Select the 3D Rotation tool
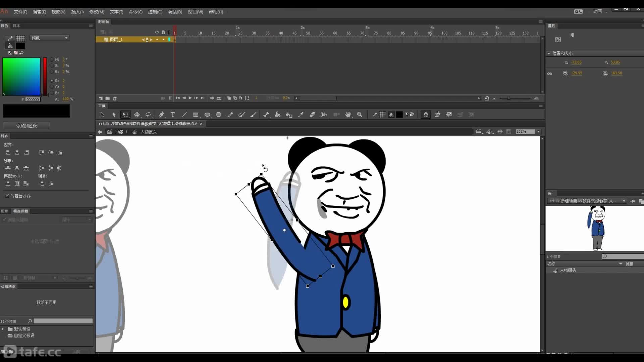Viewport: 644px width, 362px height. 137,115
